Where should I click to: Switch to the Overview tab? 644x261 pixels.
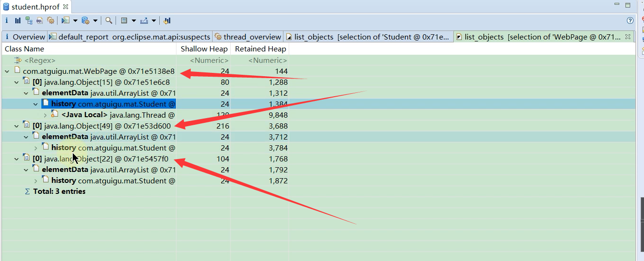(25, 37)
